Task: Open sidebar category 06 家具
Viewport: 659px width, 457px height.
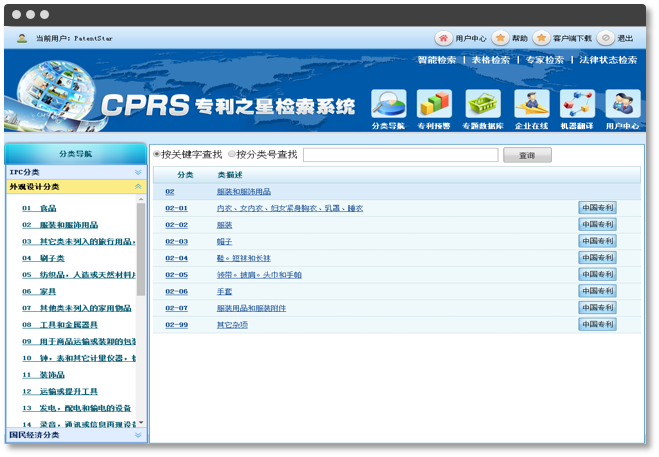Action: pos(39,291)
